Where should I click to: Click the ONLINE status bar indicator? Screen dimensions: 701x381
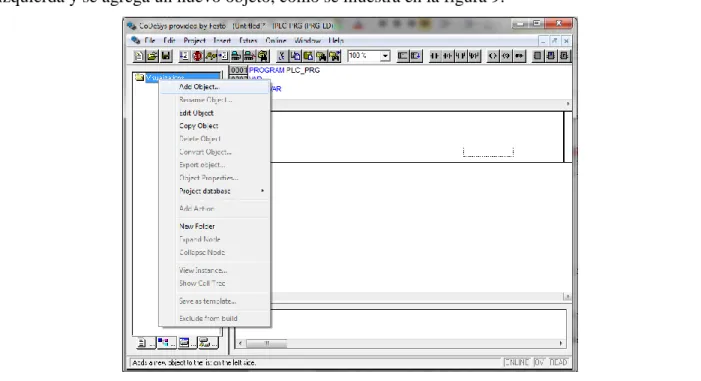click(517, 362)
